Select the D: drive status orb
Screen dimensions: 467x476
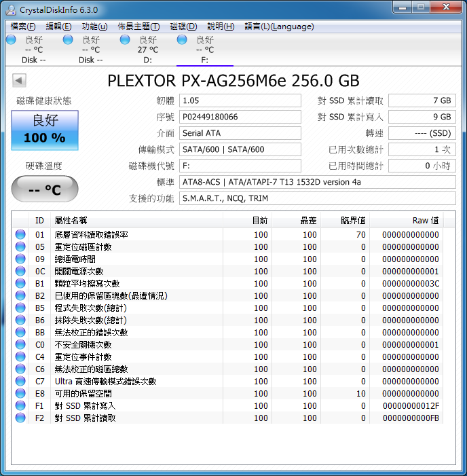pyautogui.click(x=125, y=40)
